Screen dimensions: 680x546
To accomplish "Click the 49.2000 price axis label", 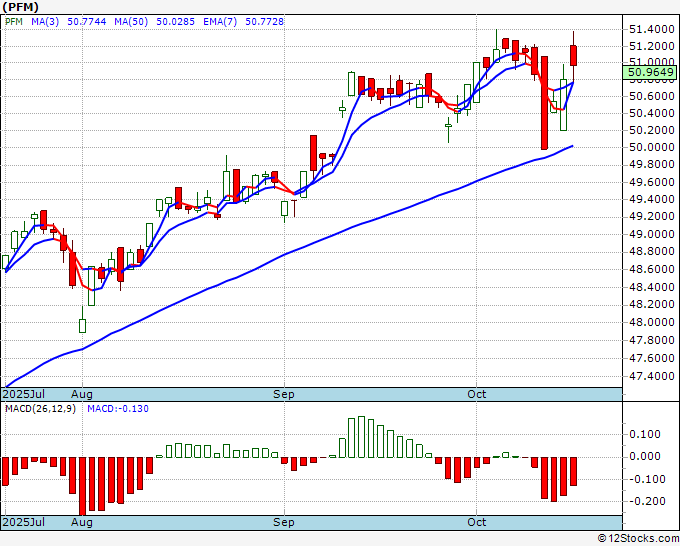I will (x=651, y=216).
